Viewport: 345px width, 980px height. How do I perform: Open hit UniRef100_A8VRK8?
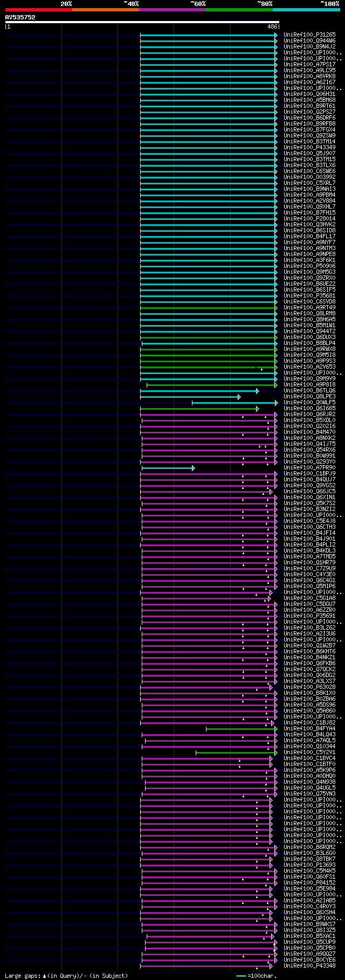click(x=309, y=77)
